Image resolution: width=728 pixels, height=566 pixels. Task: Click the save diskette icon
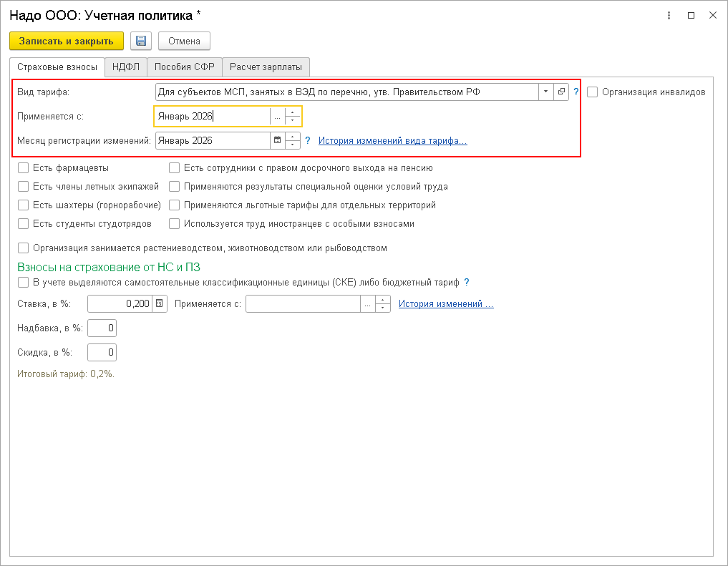point(141,41)
